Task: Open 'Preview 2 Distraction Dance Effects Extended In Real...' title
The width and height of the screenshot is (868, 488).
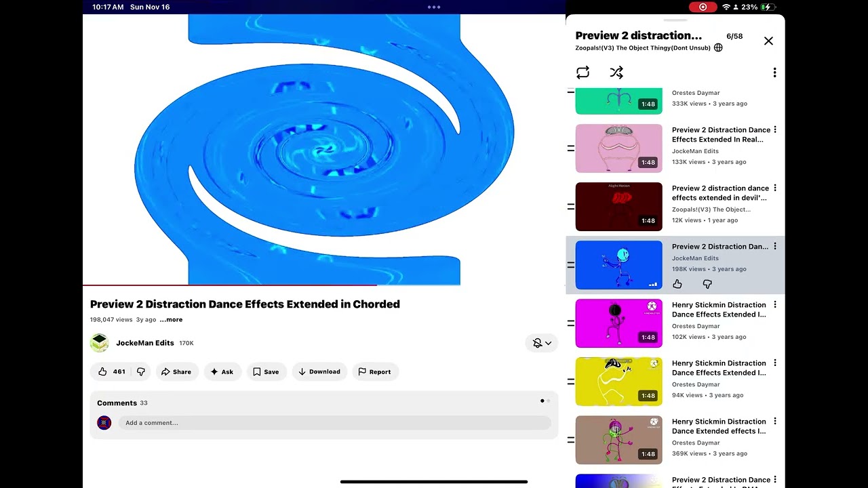Action: [722, 135]
